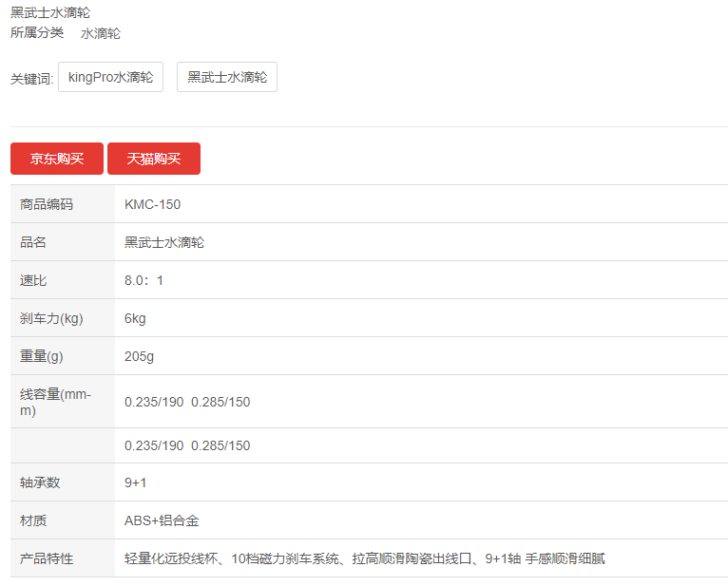Open the 黑武士水滴轮 keyword tag

coord(227,77)
